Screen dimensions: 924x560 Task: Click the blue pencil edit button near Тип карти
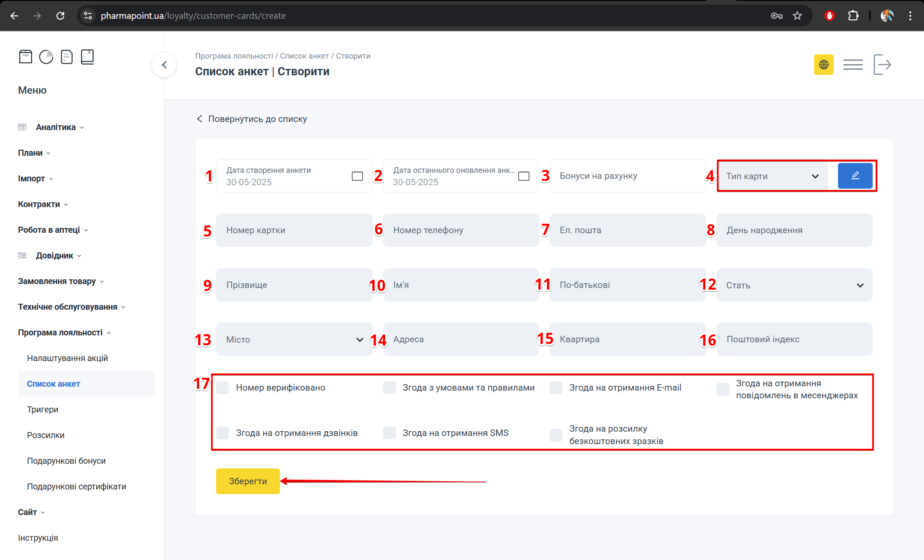click(855, 176)
